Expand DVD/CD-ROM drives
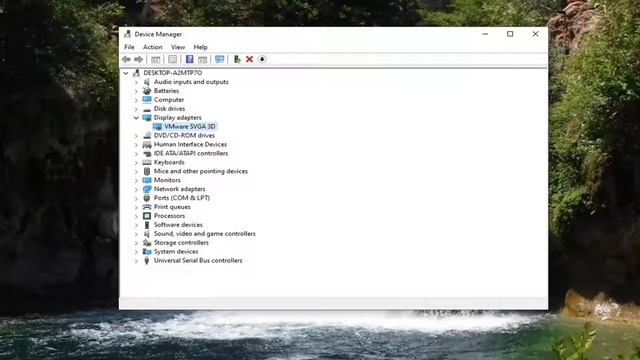The width and height of the screenshot is (640, 360). point(136,136)
